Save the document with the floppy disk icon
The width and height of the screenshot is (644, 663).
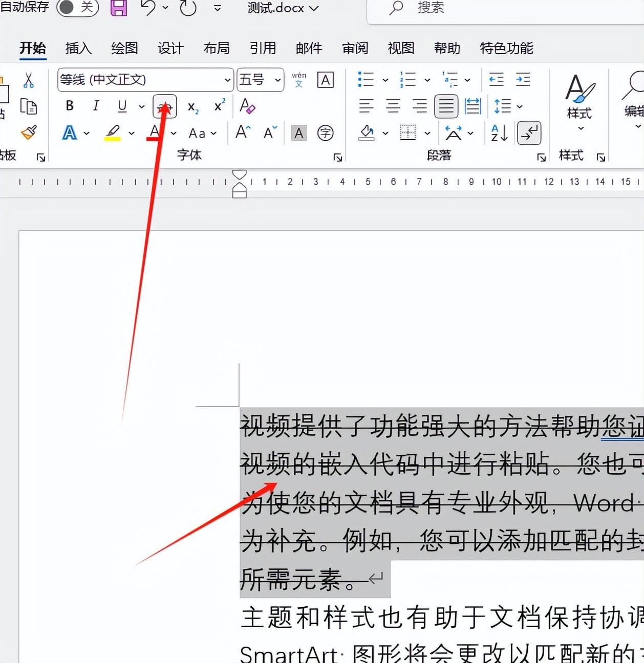point(119,7)
